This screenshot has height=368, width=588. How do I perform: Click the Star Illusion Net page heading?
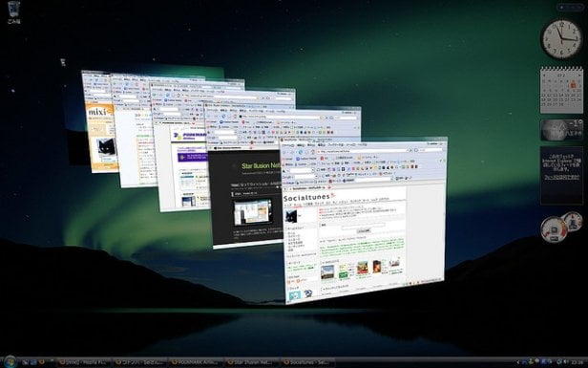(x=260, y=165)
